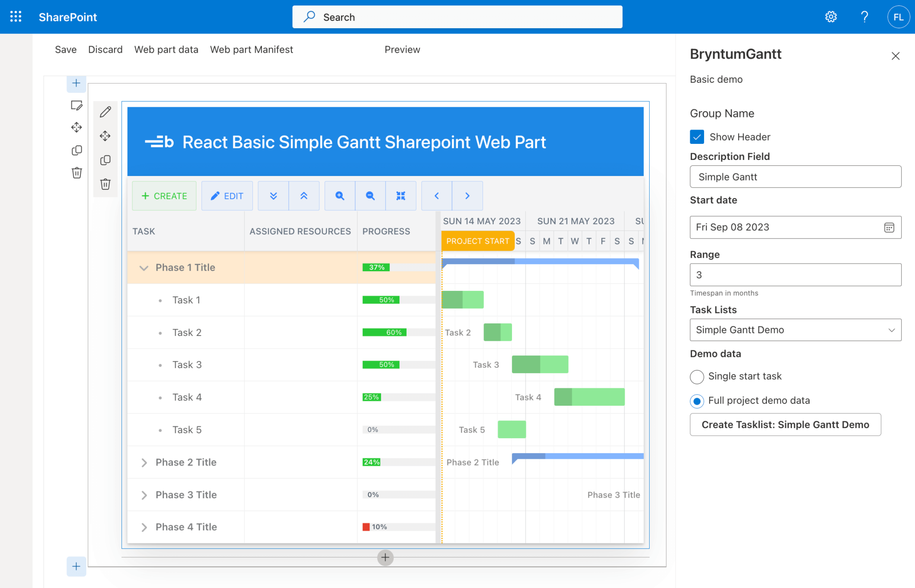Open the Start date calendar picker
The image size is (915, 588).
click(888, 227)
